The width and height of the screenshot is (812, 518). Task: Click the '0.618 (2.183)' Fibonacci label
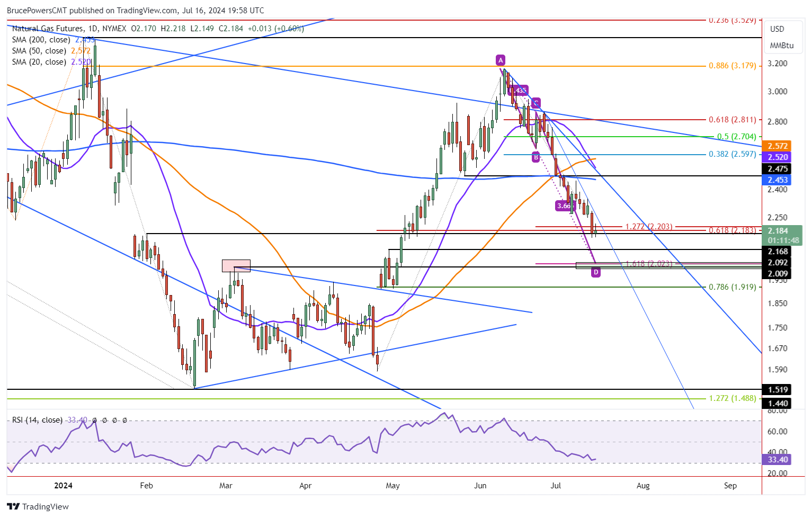tap(733, 230)
